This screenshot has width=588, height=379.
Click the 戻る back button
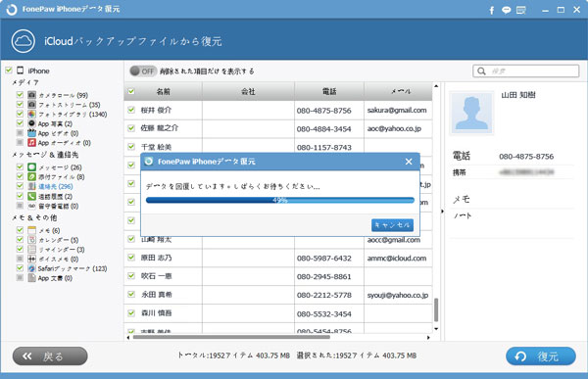pos(50,356)
